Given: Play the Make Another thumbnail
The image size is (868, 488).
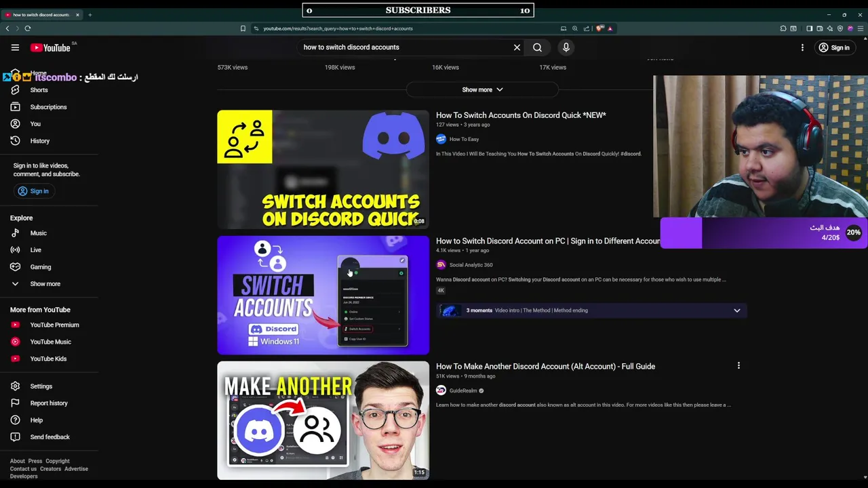Looking at the screenshot, I should tap(323, 420).
